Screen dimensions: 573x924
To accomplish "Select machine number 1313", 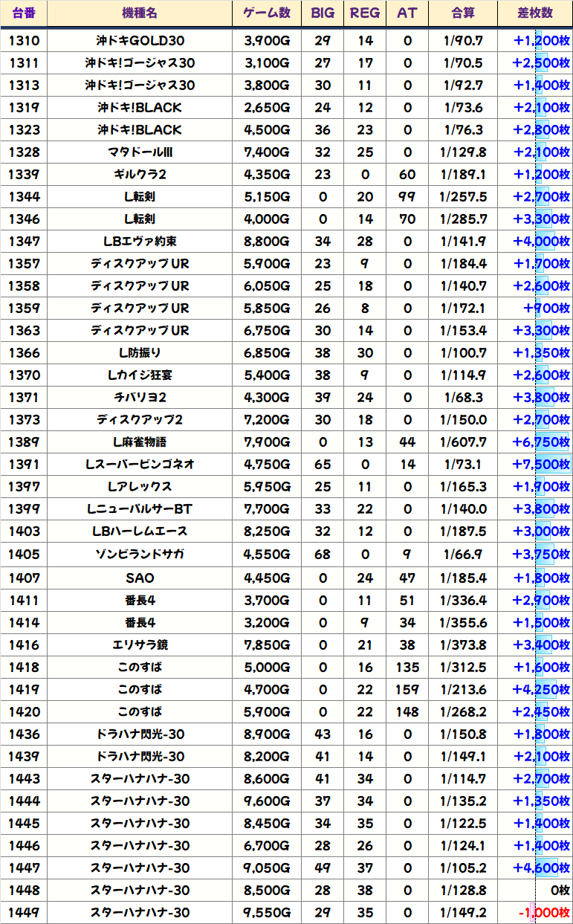I will (24, 85).
